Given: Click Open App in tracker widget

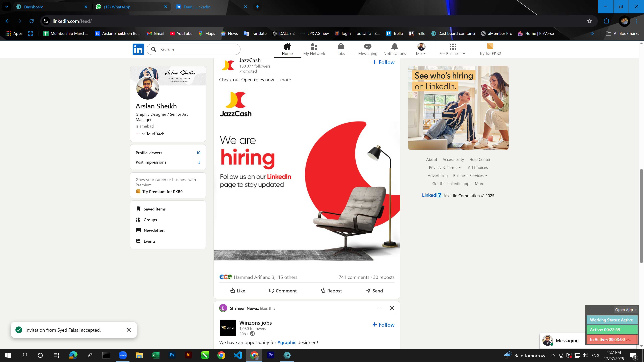Looking at the screenshot, I should 626,310.
